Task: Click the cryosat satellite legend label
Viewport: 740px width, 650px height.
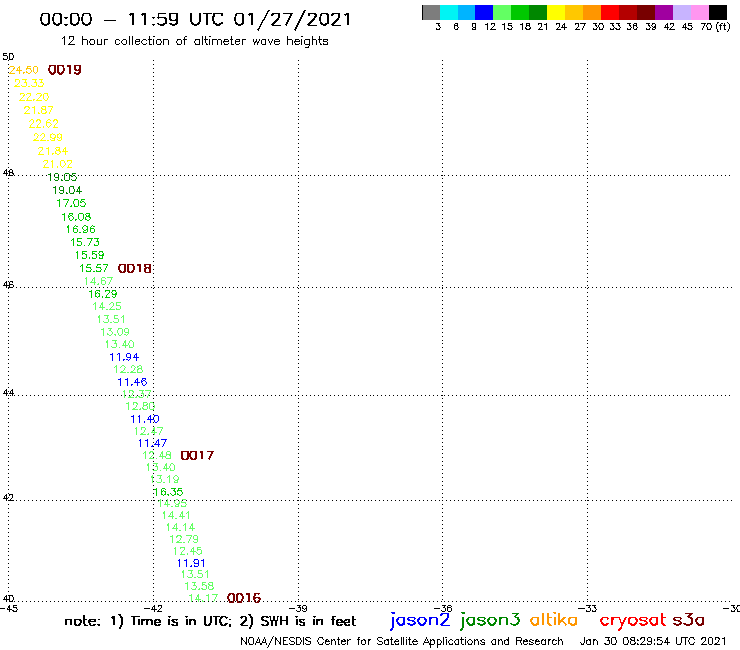Action: click(632, 620)
